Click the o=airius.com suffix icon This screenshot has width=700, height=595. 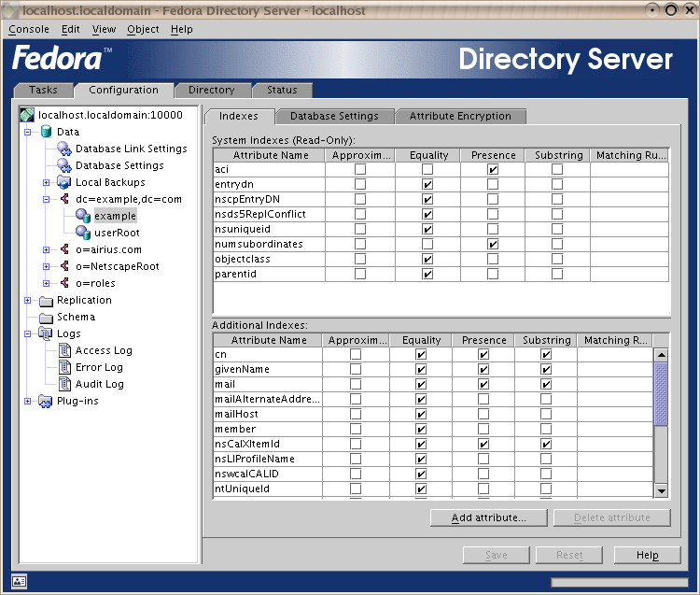click(64, 249)
